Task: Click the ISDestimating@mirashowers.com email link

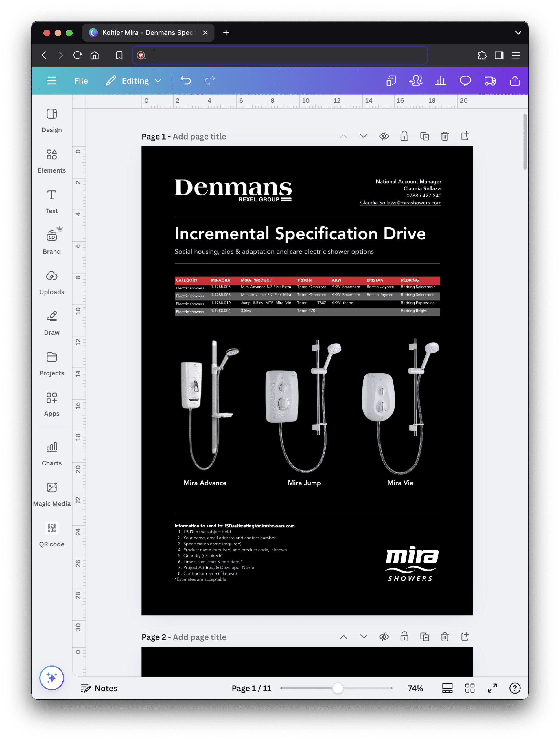Action: pyautogui.click(x=259, y=526)
